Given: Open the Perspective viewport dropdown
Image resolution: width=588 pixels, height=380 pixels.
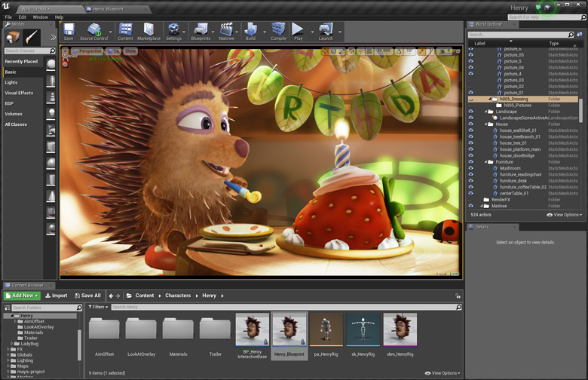Looking at the screenshot, I should [x=88, y=51].
